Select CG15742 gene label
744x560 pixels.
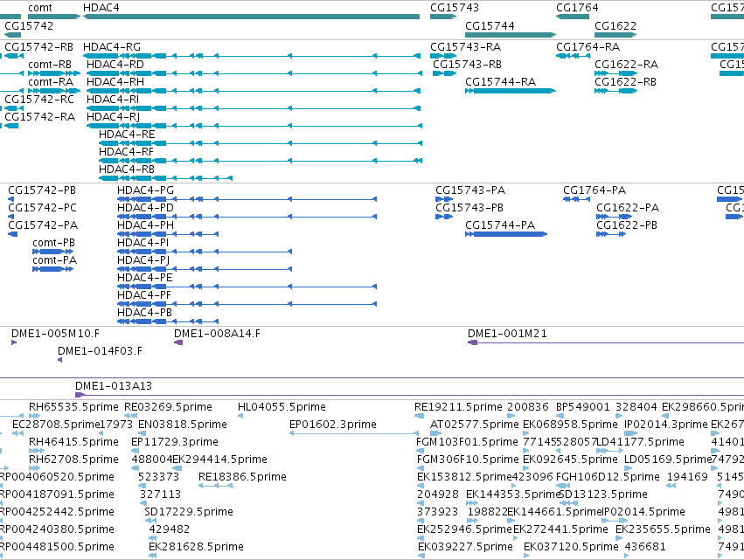(x=29, y=25)
